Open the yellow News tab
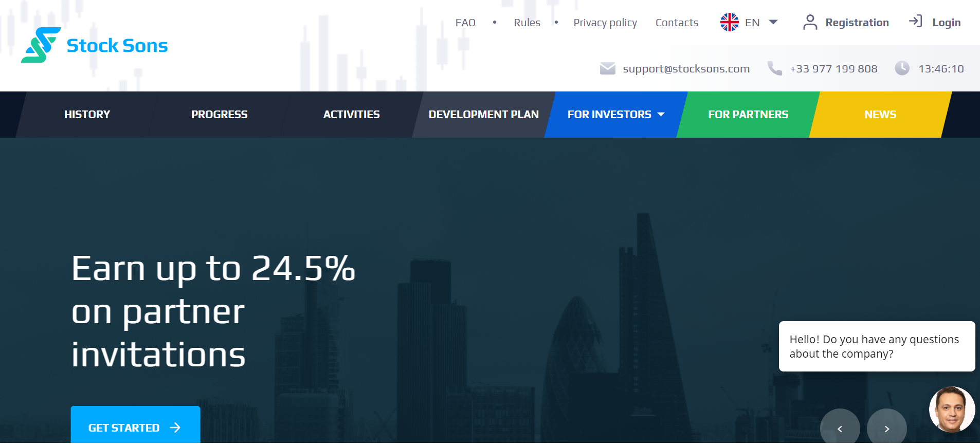Screen dimensions: 980x446 coord(880,115)
